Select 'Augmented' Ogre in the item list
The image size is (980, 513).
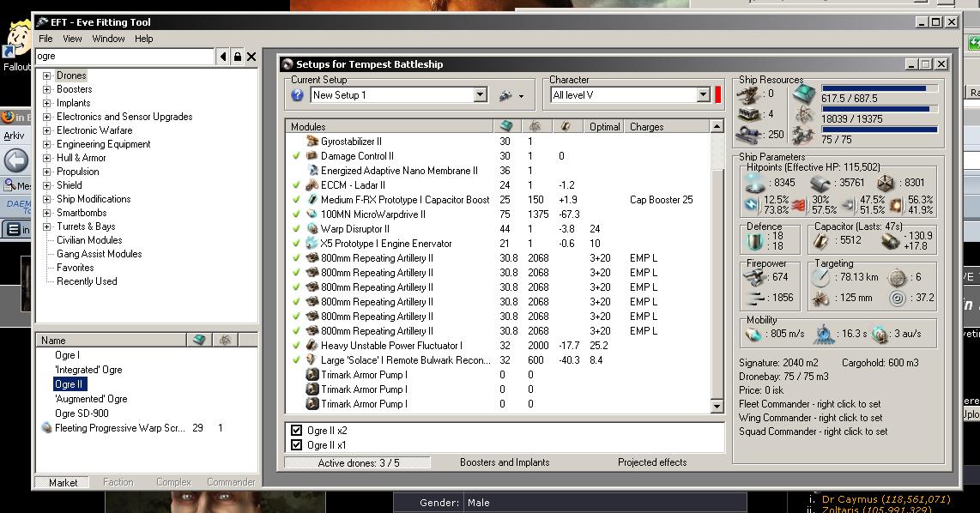91,399
